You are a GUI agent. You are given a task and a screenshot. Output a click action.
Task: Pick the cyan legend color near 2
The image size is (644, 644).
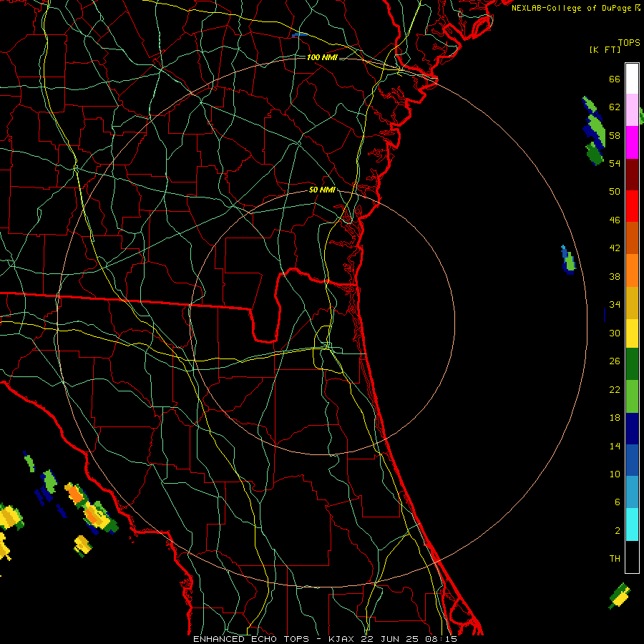(x=632, y=525)
